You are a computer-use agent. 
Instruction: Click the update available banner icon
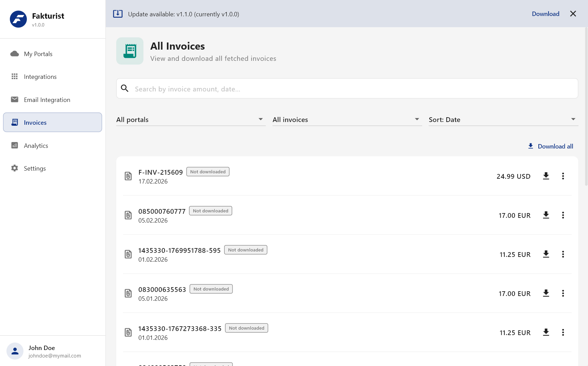click(118, 14)
